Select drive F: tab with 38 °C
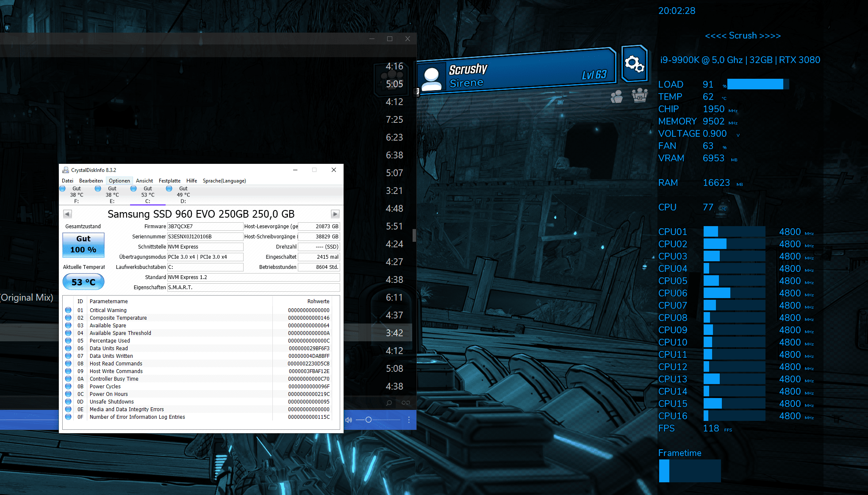Image resolution: width=868 pixels, height=495 pixels. 76,195
